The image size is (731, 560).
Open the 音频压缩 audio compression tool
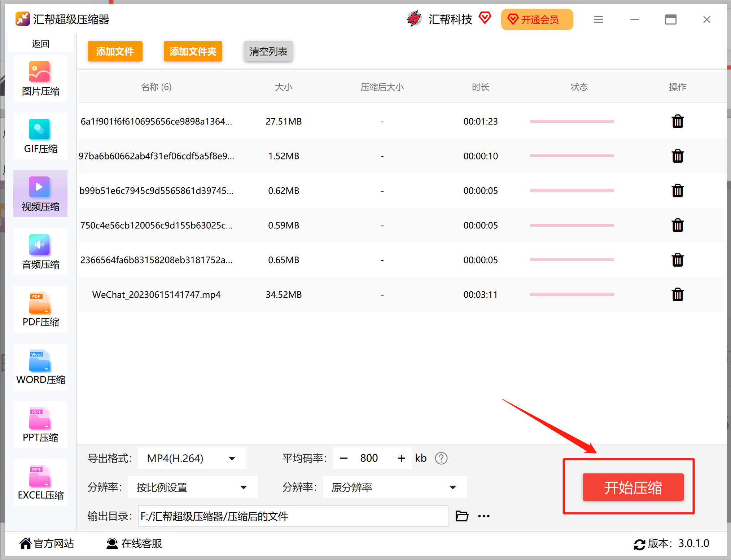coord(40,251)
